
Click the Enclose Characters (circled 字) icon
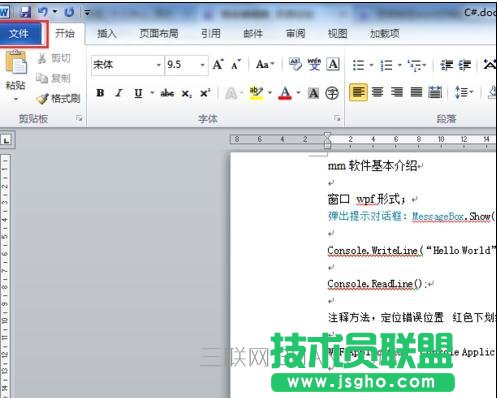pos(332,93)
